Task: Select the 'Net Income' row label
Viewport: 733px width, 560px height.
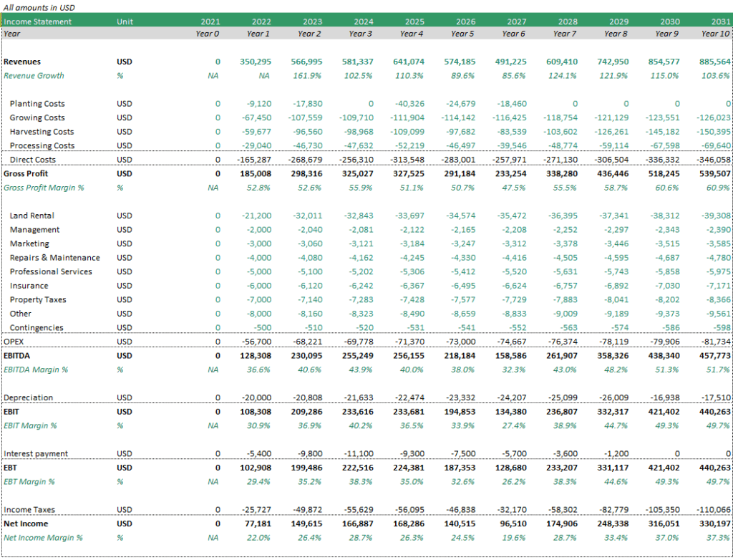Action: click(26, 524)
